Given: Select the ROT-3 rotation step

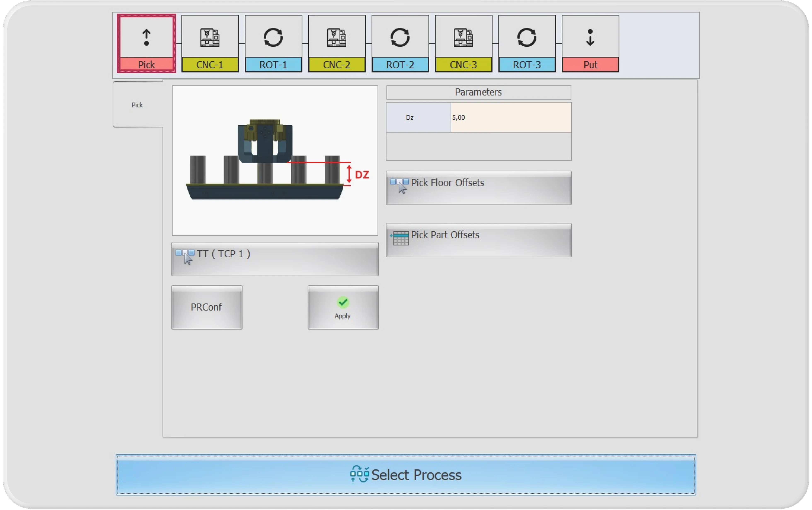Looking at the screenshot, I should point(527,43).
